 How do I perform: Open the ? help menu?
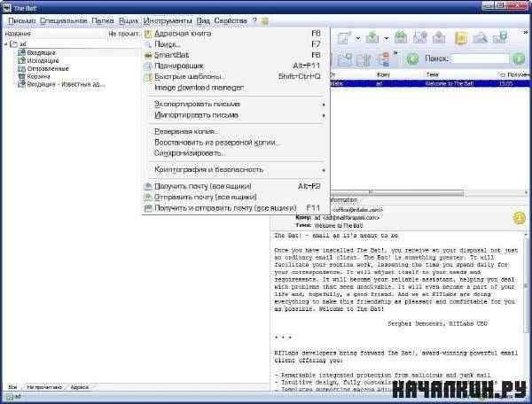(254, 21)
